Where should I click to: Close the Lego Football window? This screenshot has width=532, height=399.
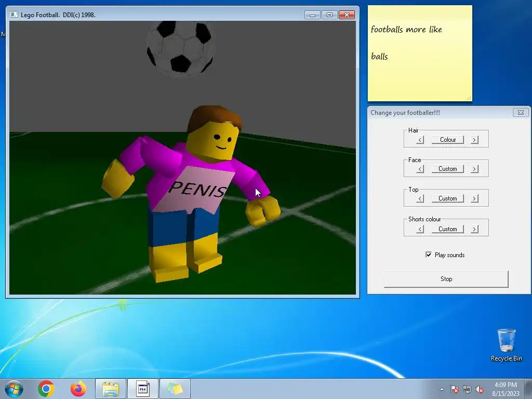(347, 15)
